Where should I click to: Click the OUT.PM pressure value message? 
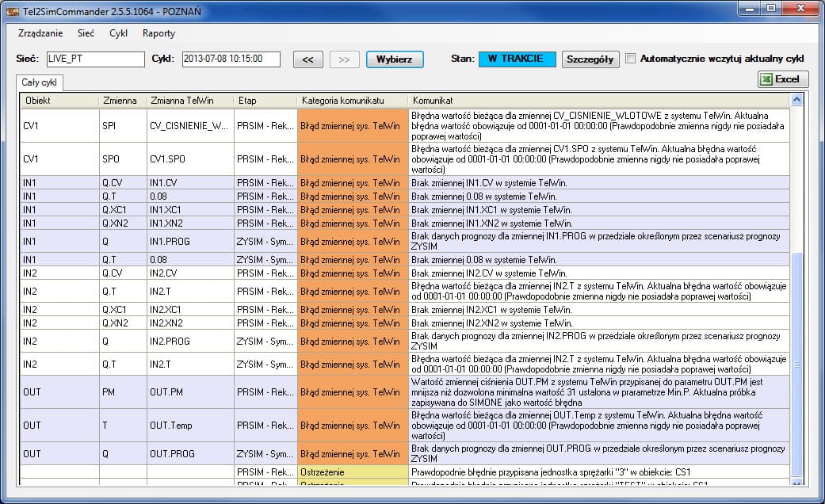pyautogui.click(x=599, y=392)
